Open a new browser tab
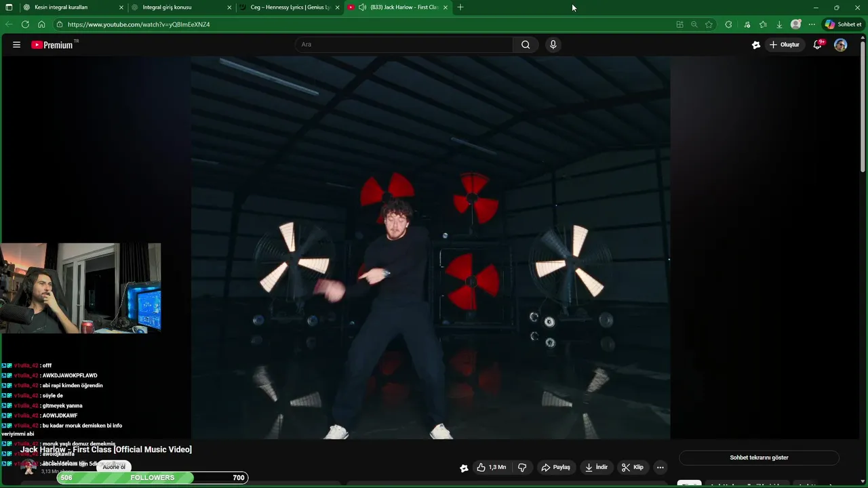 click(x=460, y=7)
